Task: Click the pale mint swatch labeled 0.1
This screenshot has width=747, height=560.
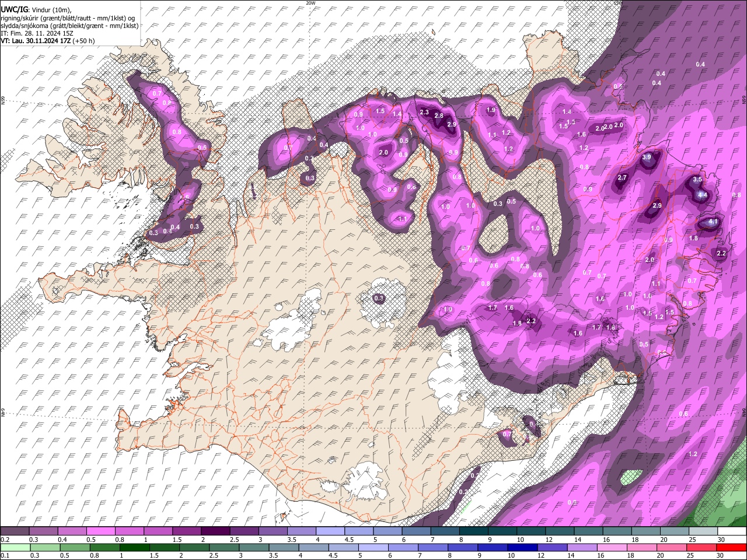Action: (15, 548)
